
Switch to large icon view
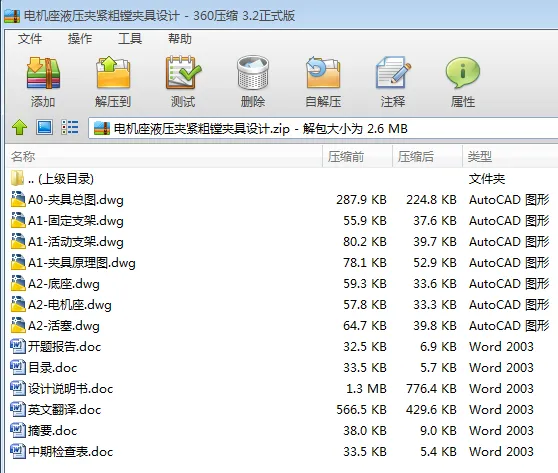click(x=44, y=127)
